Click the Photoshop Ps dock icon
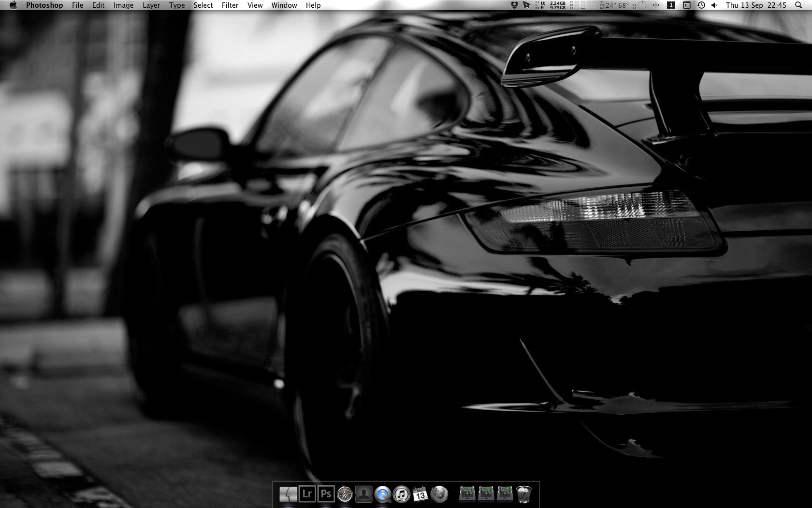The image size is (812, 508). coord(326,494)
